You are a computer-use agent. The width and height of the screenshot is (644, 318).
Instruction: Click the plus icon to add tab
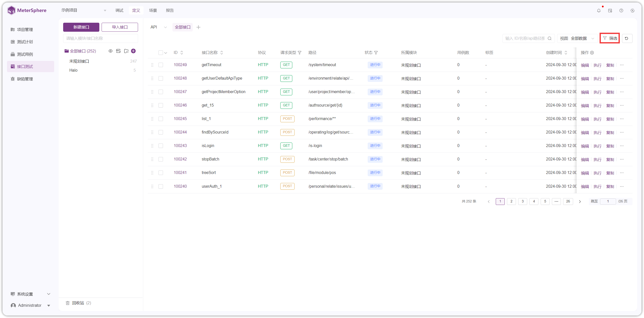pos(198,27)
